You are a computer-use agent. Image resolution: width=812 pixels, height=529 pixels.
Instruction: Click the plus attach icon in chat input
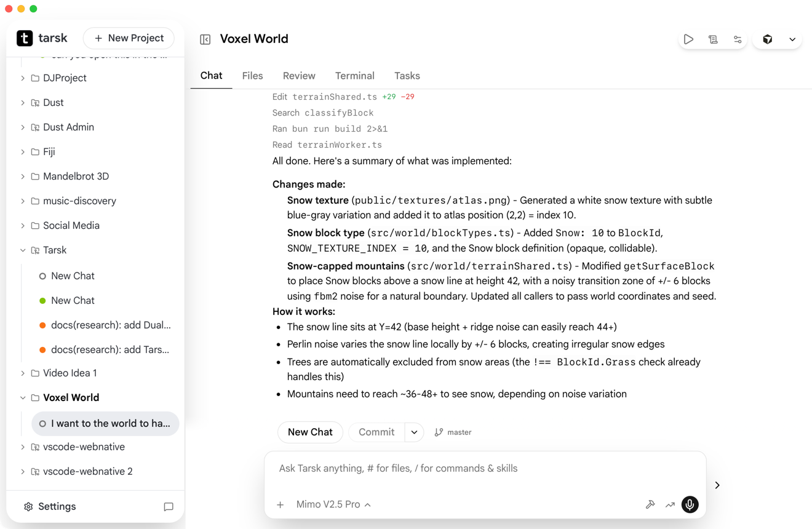(x=280, y=505)
